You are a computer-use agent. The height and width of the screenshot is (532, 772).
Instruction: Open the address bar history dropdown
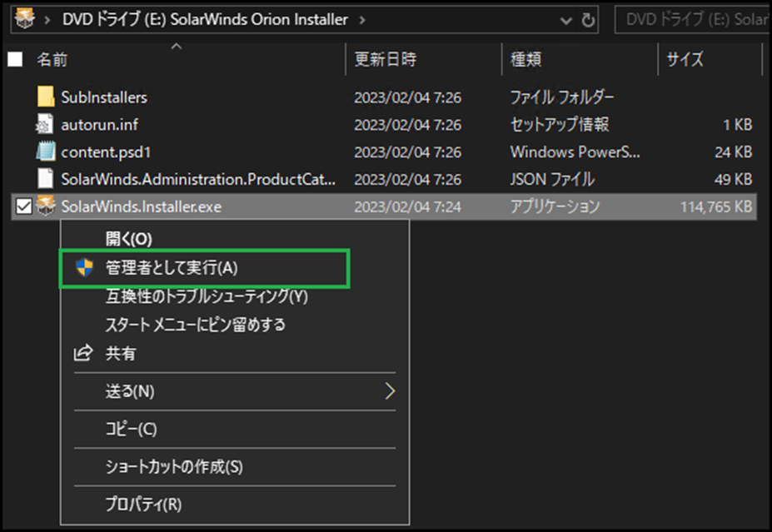pyautogui.click(x=566, y=21)
